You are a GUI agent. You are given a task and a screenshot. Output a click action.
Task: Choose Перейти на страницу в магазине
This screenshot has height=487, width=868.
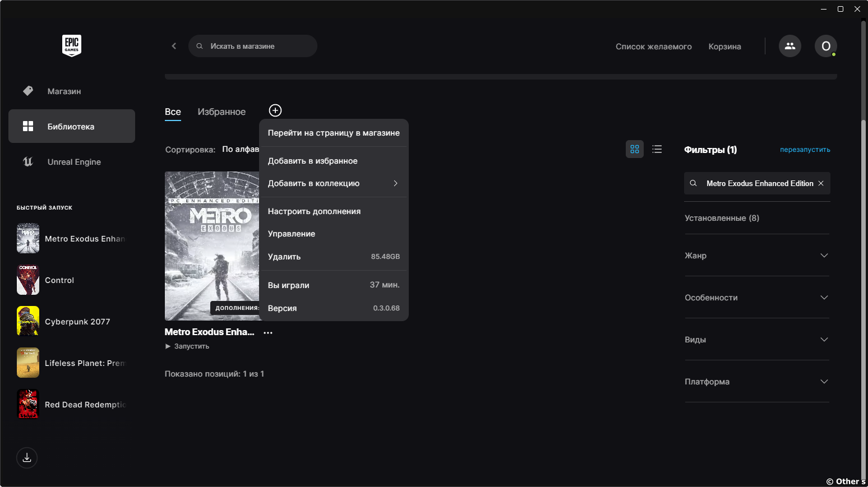click(x=334, y=133)
